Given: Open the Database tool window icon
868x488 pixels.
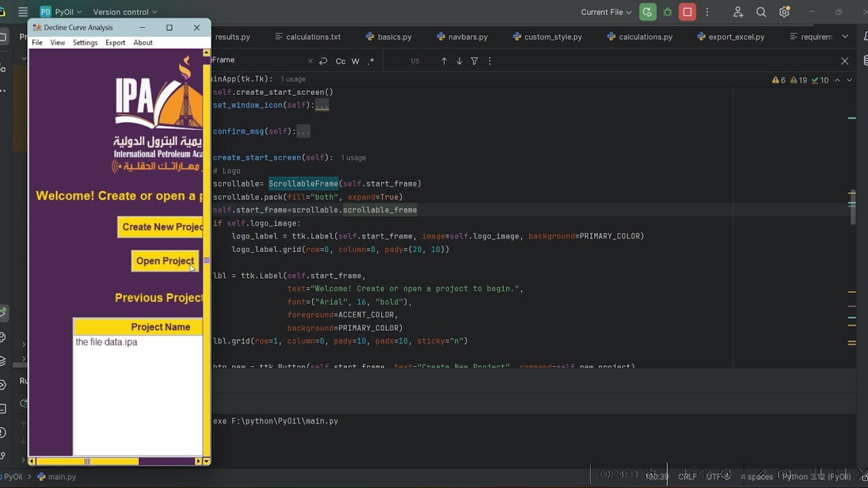Looking at the screenshot, I should click(x=865, y=61).
